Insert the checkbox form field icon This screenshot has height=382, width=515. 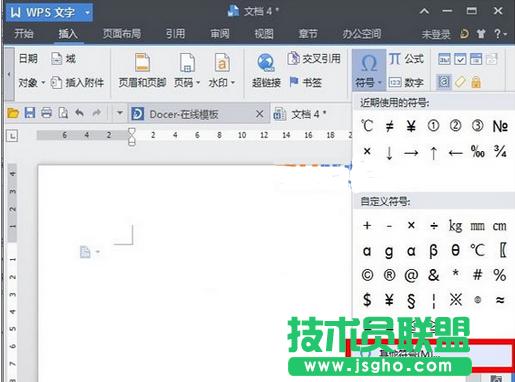[460, 59]
